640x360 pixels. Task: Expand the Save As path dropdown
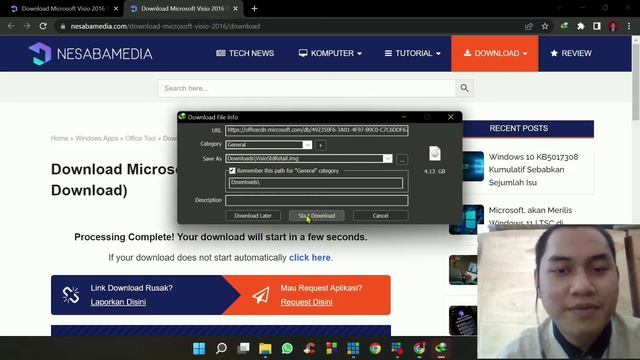(x=387, y=158)
